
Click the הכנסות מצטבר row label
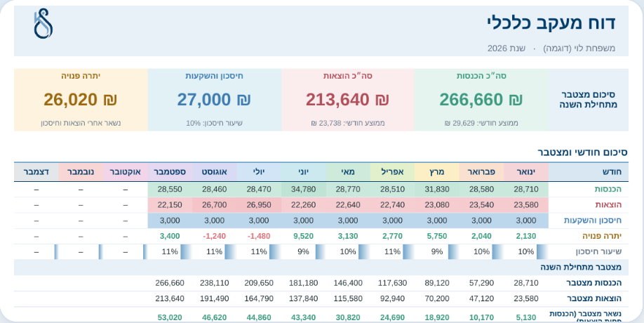point(594,283)
